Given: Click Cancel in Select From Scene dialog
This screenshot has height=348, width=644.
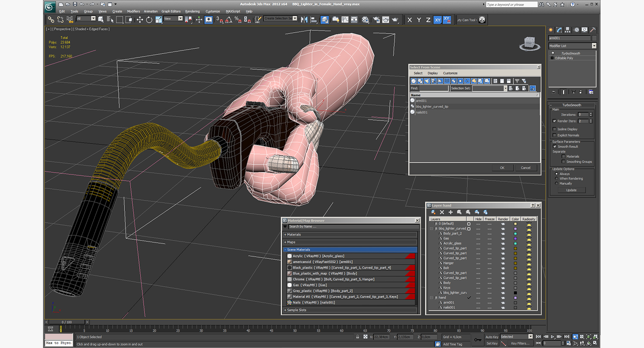Looking at the screenshot, I should [x=526, y=168].
